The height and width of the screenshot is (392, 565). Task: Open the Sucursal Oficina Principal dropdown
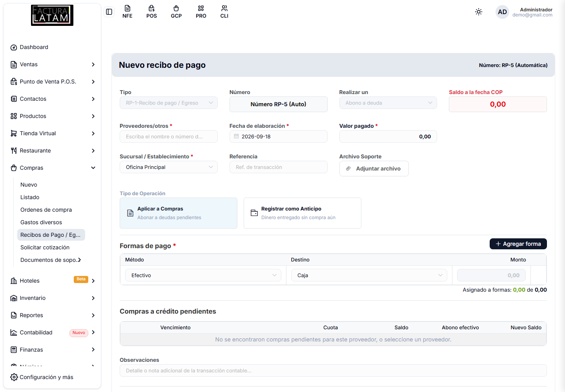tap(169, 167)
